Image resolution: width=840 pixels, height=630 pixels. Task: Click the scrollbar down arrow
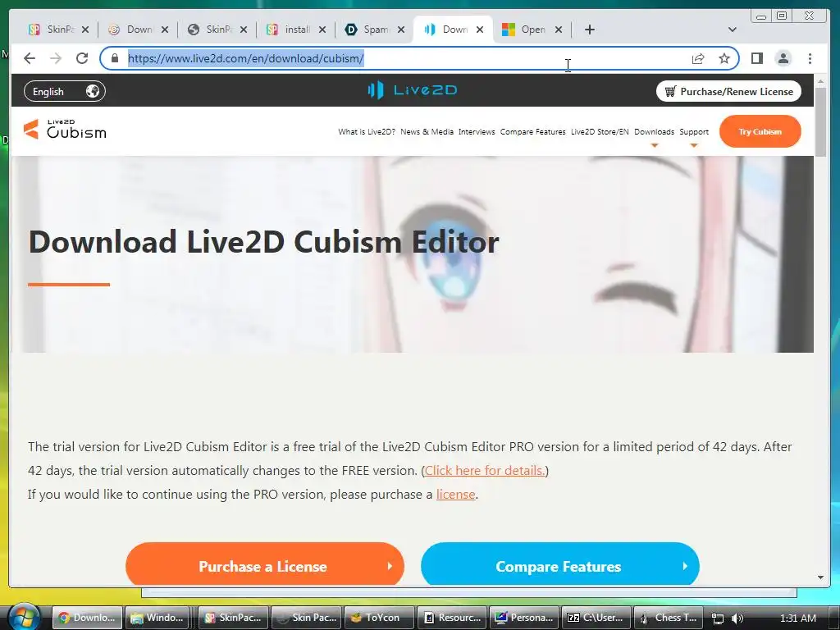click(820, 577)
